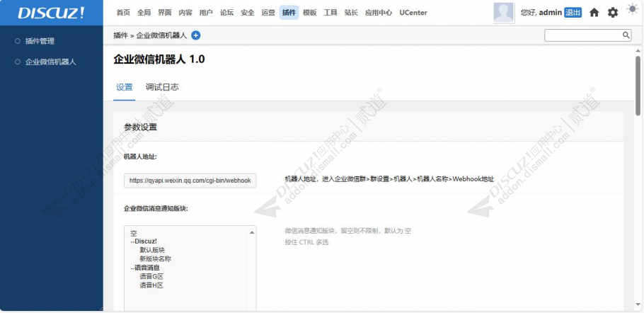Open the UCenter menu
This screenshot has height=313, width=644.
click(413, 13)
